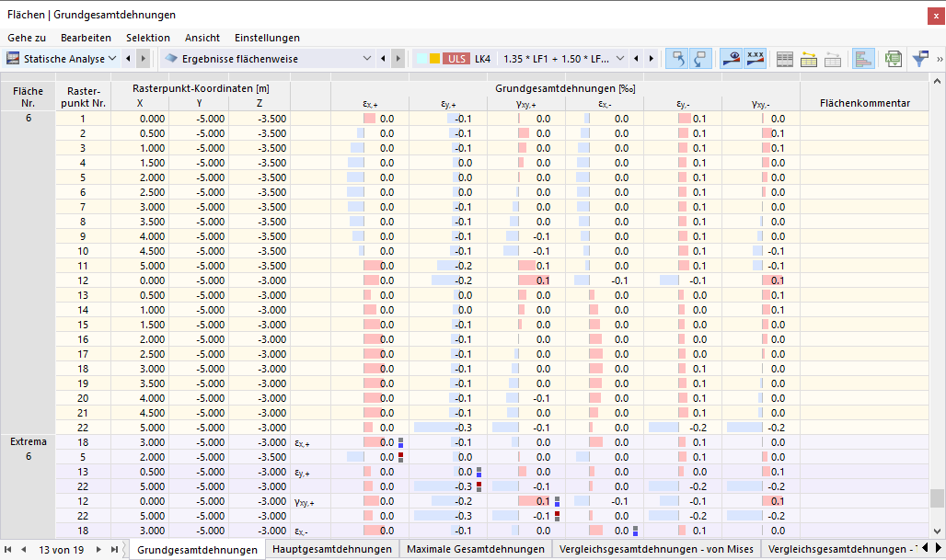Open the LK4 load combination dropdown
This screenshot has height=560, width=946.
(620, 59)
